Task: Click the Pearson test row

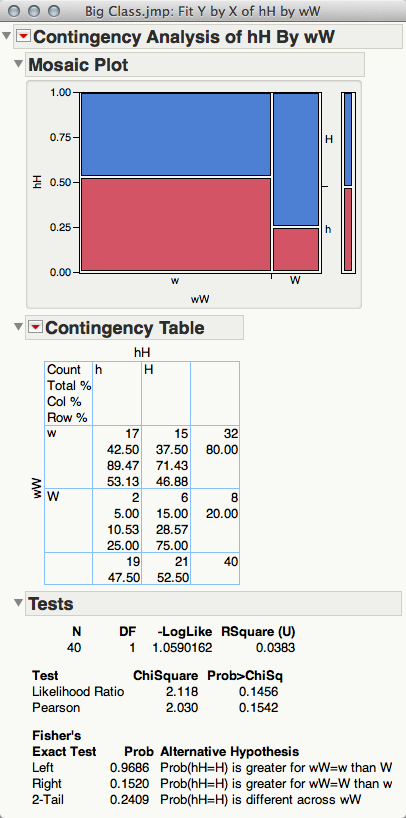Action: 155,708
